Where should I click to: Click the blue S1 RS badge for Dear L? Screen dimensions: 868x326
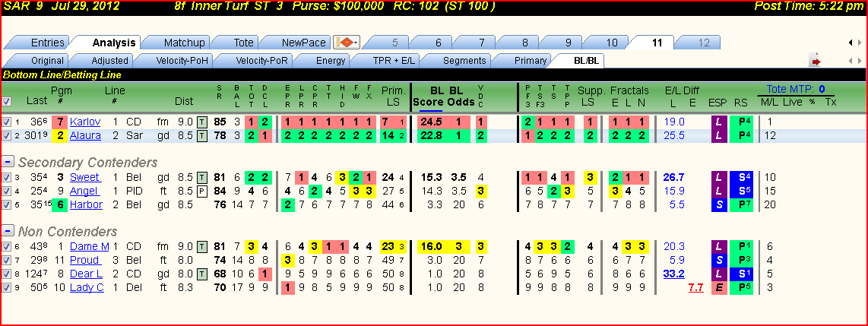741,274
